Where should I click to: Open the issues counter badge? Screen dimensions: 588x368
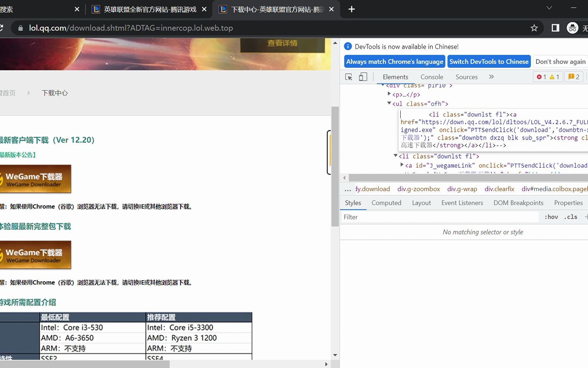574,77
